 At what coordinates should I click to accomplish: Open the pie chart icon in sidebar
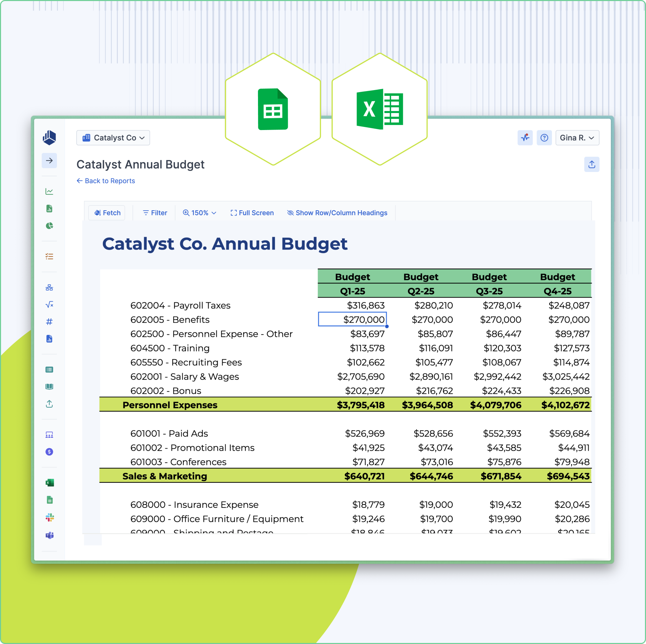(x=49, y=226)
